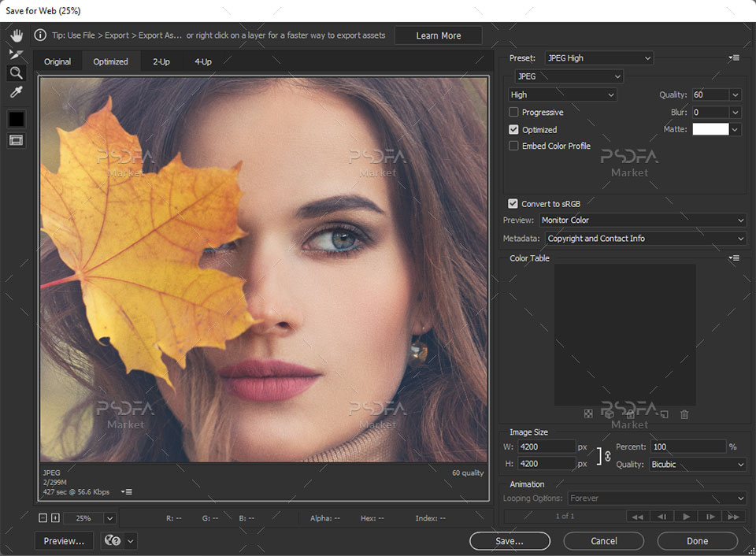Select the Hand tool
Image resolution: width=756 pixels, height=556 pixels.
click(17, 35)
